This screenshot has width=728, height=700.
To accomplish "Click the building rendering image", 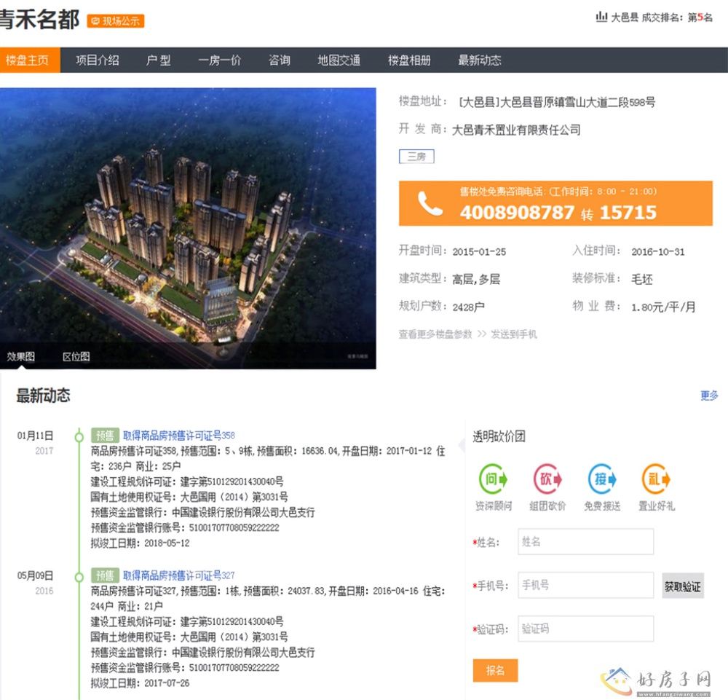I will (188, 229).
